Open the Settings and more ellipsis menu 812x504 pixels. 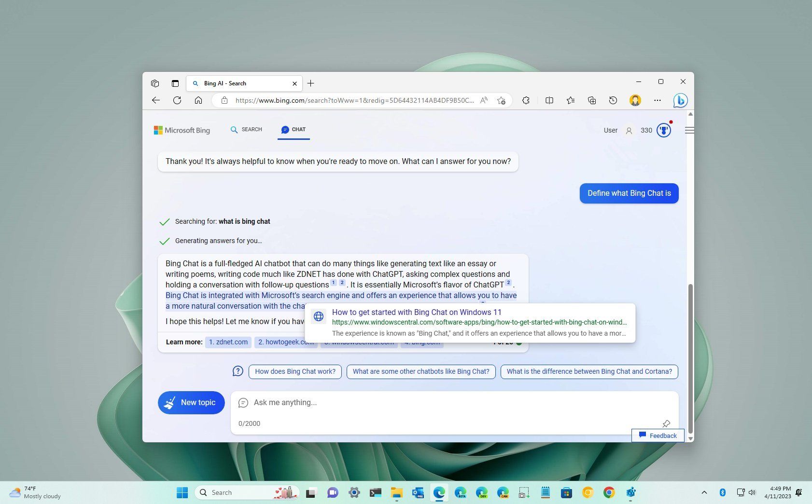click(658, 100)
